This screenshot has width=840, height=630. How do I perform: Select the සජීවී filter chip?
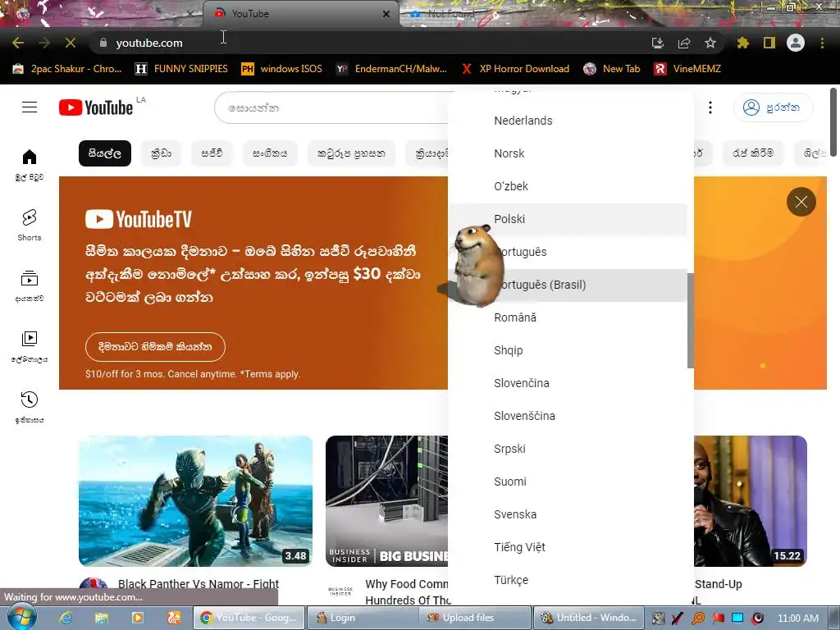[x=212, y=153]
